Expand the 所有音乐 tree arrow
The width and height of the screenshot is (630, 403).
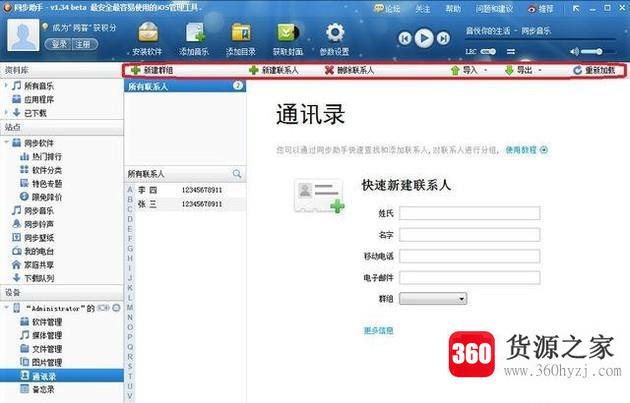coord(6,85)
